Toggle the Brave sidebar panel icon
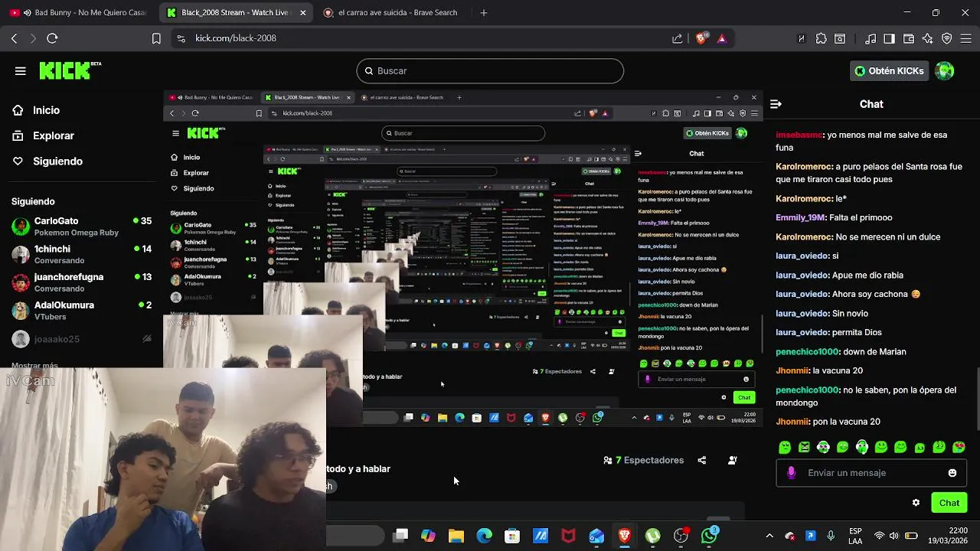 (889, 38)
